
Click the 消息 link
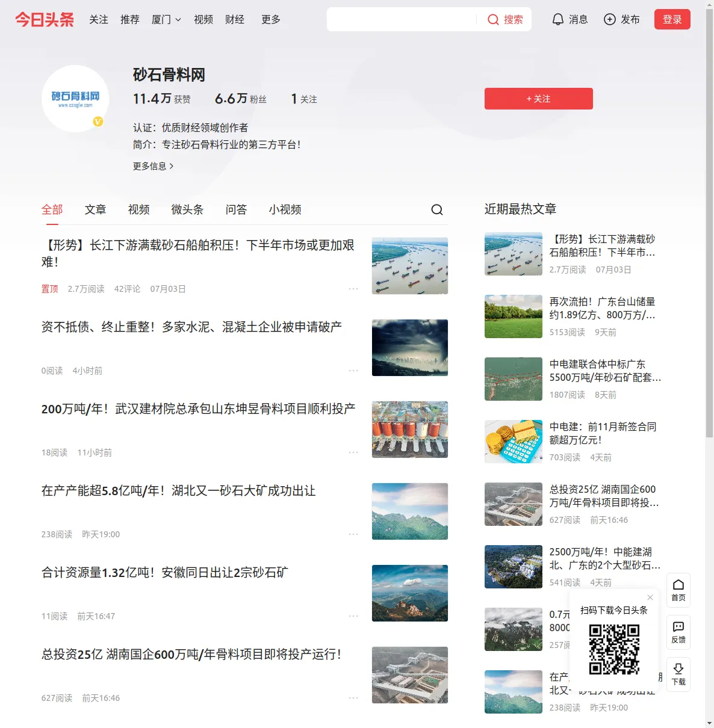[x=579, y=20]
